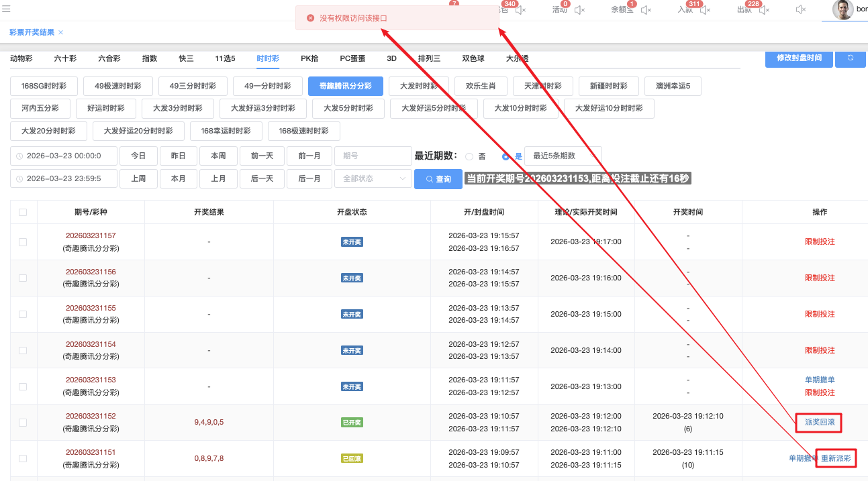This screenshot has width=868, height=481.
Task: Mute the 出款 notification sound icon
Action: click(763, 10)
